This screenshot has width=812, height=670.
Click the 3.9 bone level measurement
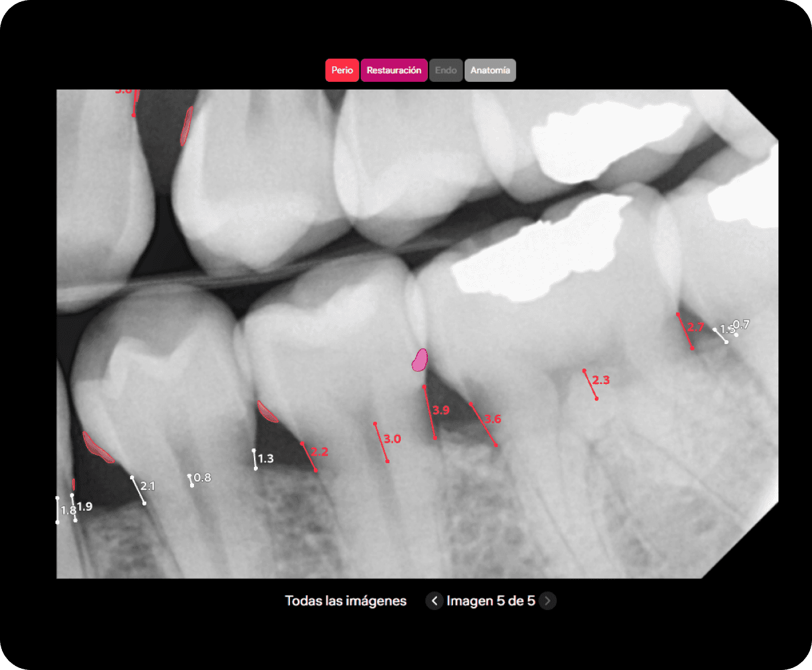(x=441, y=410)
